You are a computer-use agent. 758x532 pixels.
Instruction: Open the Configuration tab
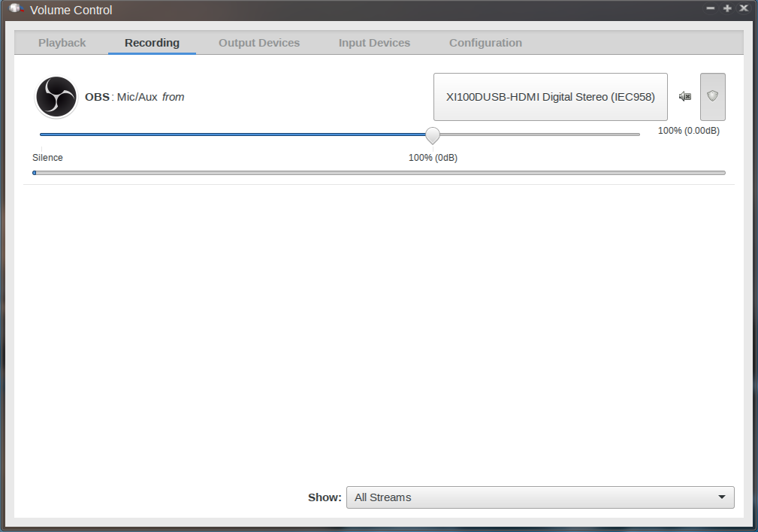[x=485, y=43]
